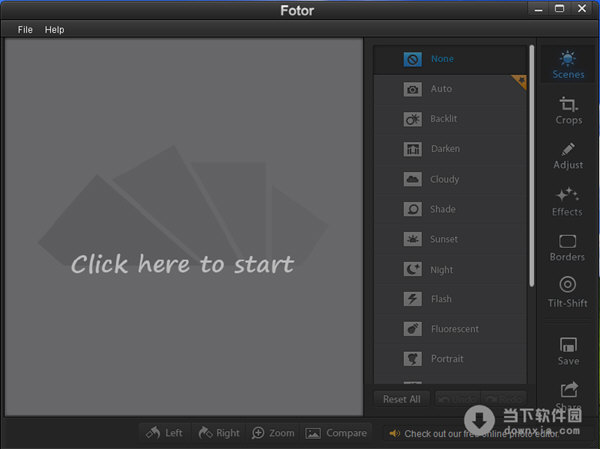Click the 'Flash' scene label
The width and height of the screenshot is (600, 449).
pos(441,299)
